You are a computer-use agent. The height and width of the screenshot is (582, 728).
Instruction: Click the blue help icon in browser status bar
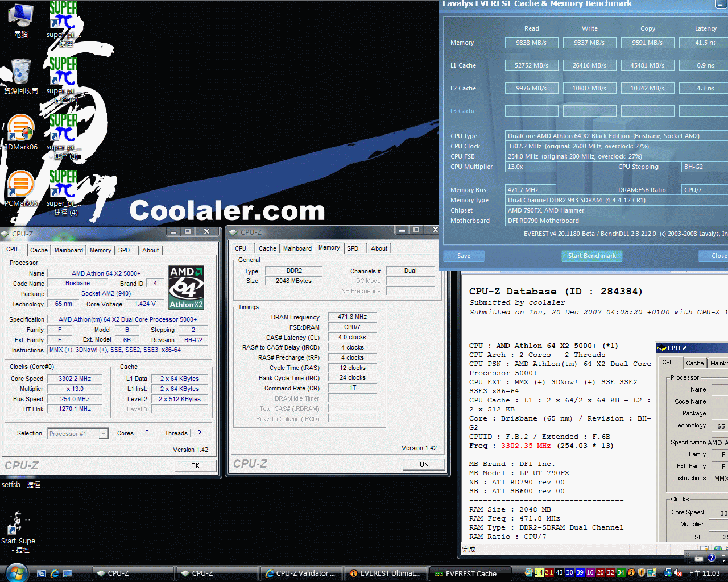tap(712, 558)
